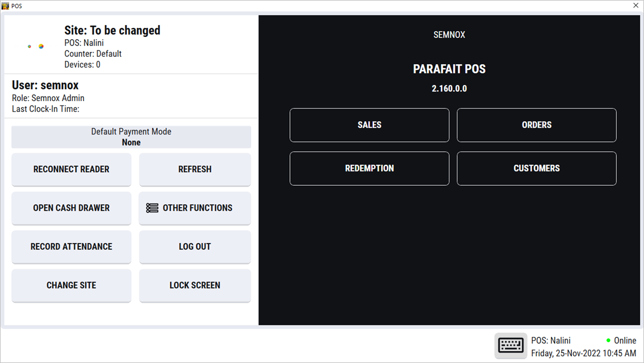Click the POS app icon in title bar

coord(6,6)
